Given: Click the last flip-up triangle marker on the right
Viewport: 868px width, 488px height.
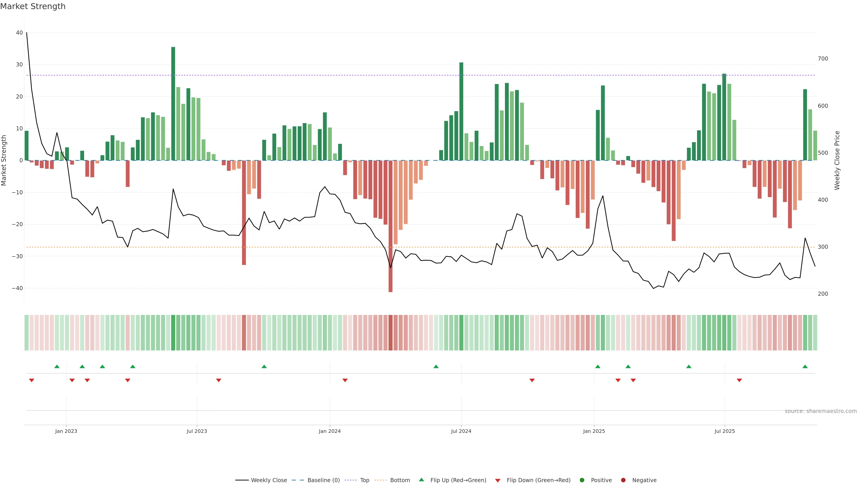Looking at the screenshot, I should pyautogui.click(x=805, y=366).
